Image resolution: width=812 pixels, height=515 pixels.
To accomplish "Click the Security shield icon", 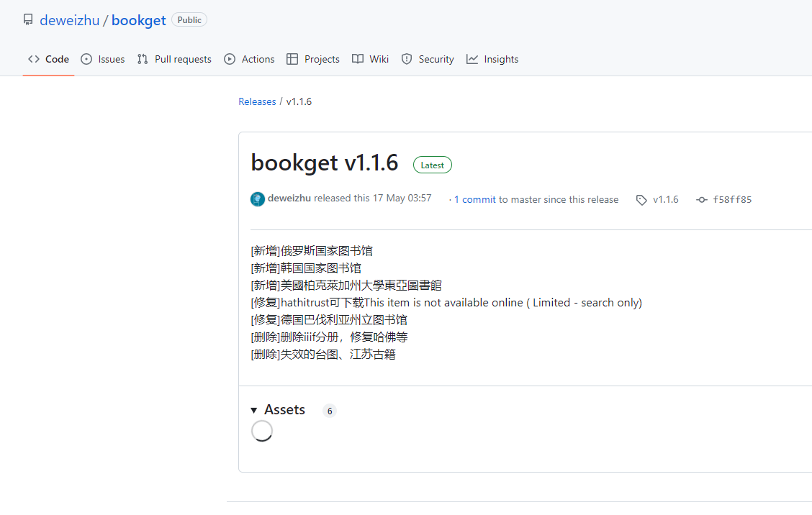I will [407, 59].
